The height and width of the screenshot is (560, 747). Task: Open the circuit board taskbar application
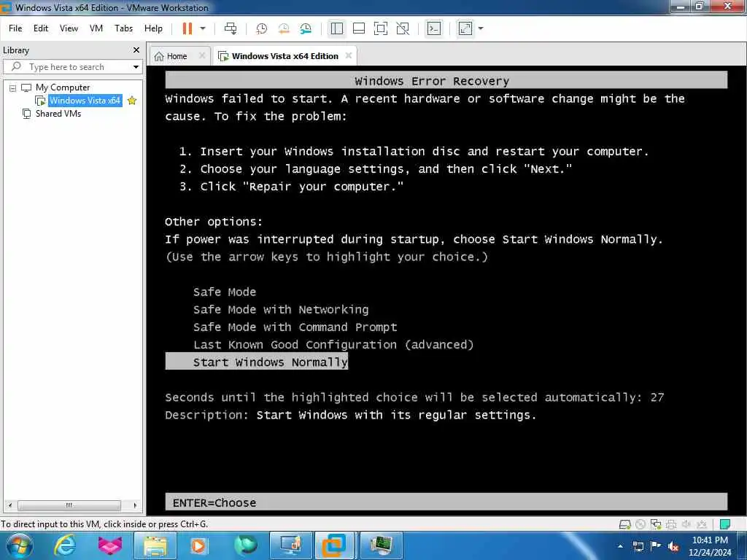tap(380, 545)
